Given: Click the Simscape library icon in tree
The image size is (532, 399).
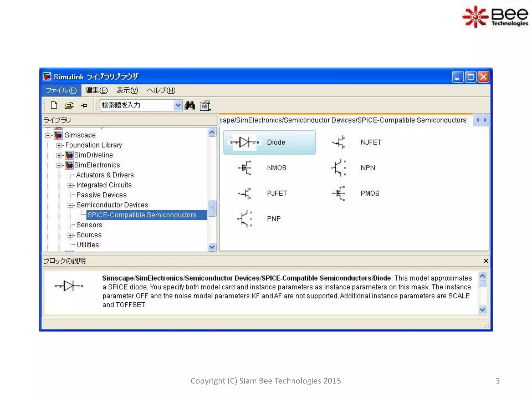Looking at the screenshot, I should (x=58, y=135).
